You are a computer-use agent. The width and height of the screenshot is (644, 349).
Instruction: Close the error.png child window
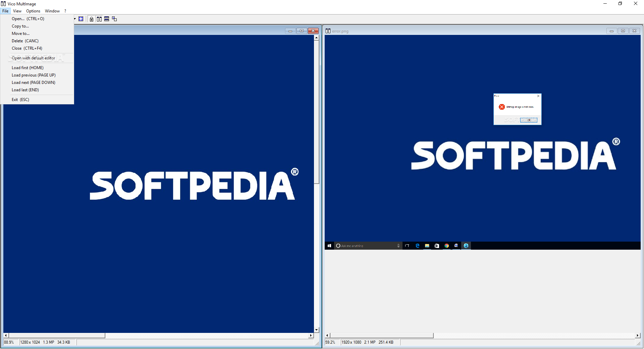tap(634, 31)
